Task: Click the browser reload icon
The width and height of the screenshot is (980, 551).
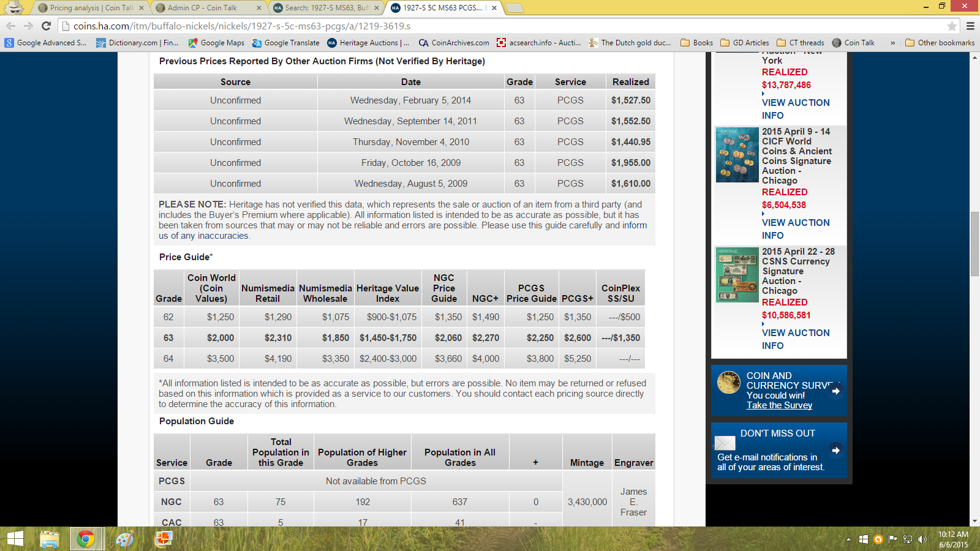Action: coord(46,26)
